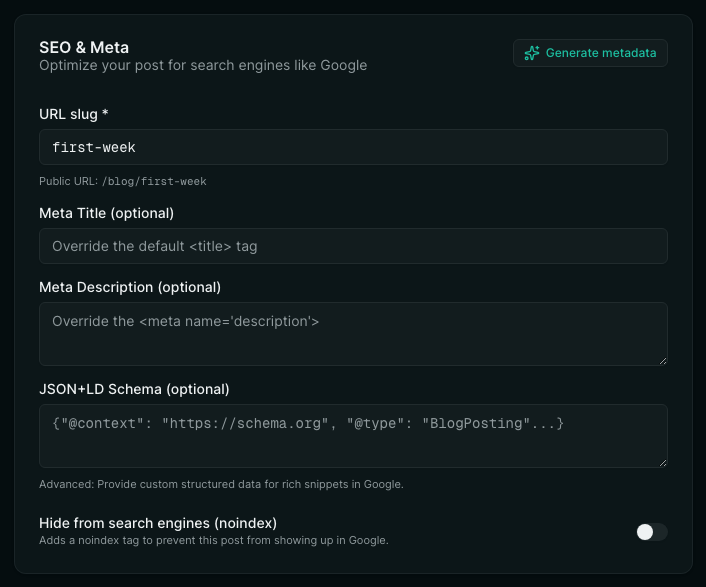Click the 'Hide from search engines (noindex)' label

158,523
